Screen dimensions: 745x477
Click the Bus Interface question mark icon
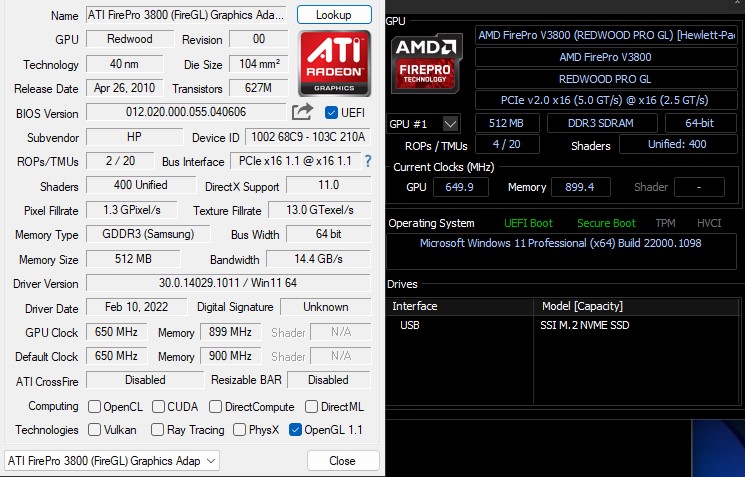(x=368, y=161)
